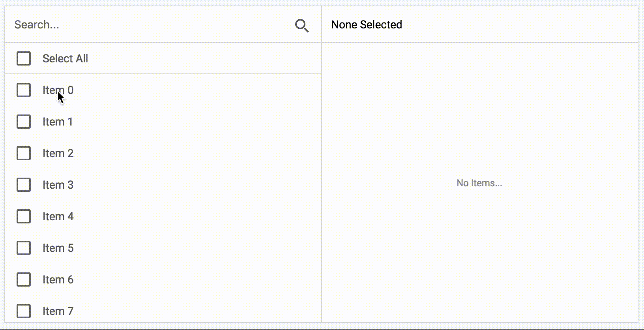Check the Select All checkbox
This screenshot has width=644, height=330.
tap(23, 58)
